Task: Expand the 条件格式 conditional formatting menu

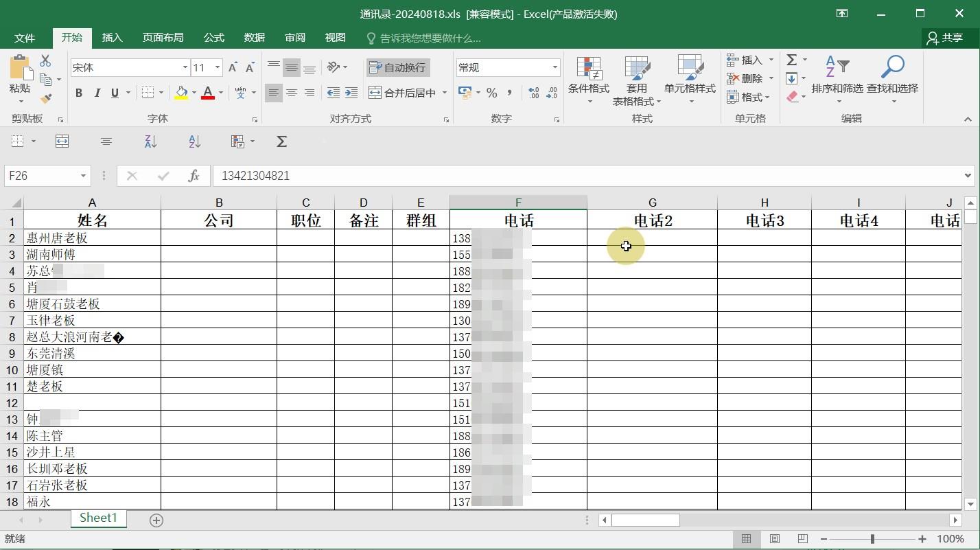Action: click(x=589, y=81)
